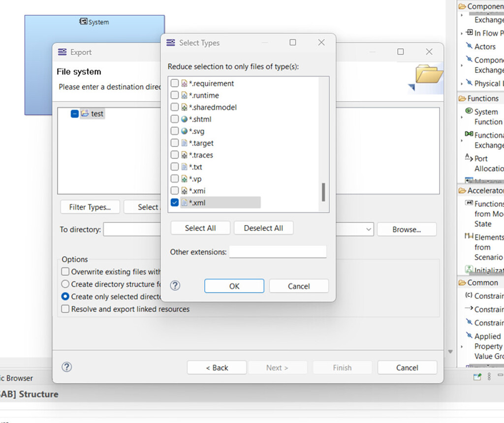This screenshot has height=423, width=504.
Task: Click Deselect All button
Action: (x=263, y=228)
